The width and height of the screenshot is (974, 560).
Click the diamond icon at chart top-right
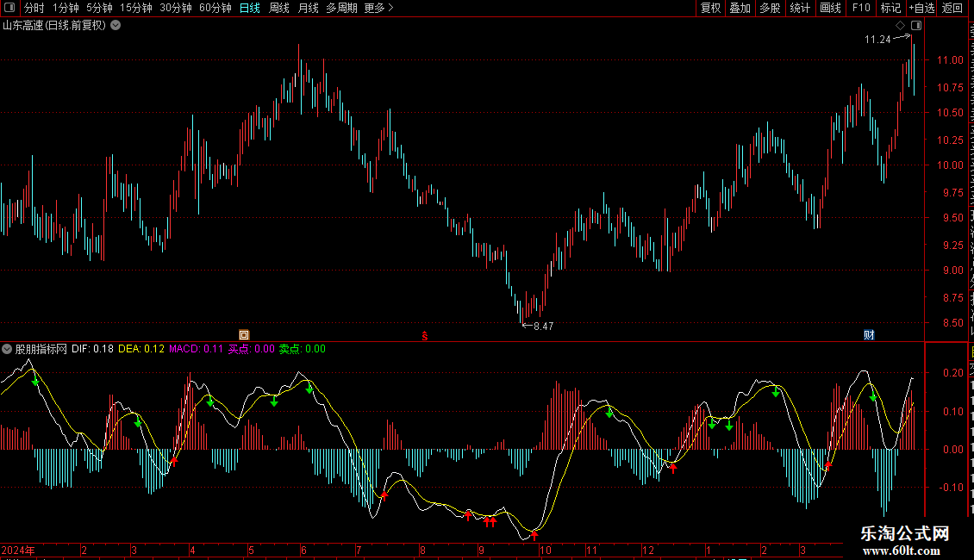pyautogui.click(x=900, y=26)
